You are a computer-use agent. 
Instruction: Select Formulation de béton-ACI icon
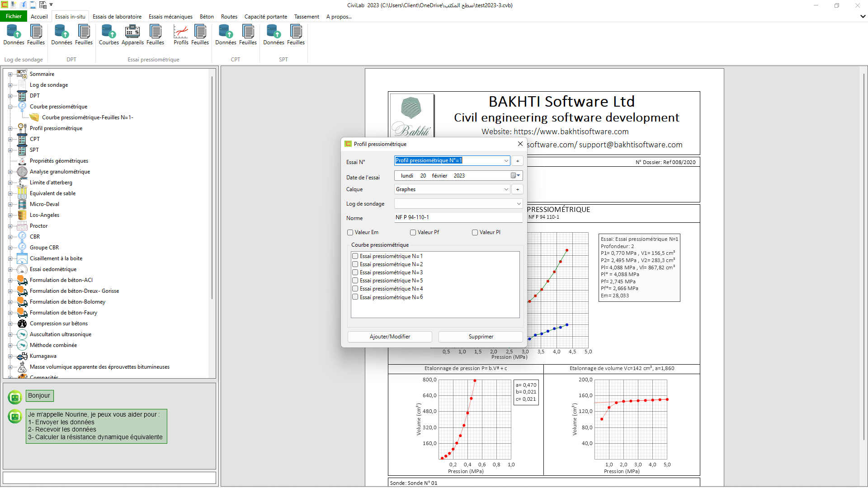(x=22, y=280)
